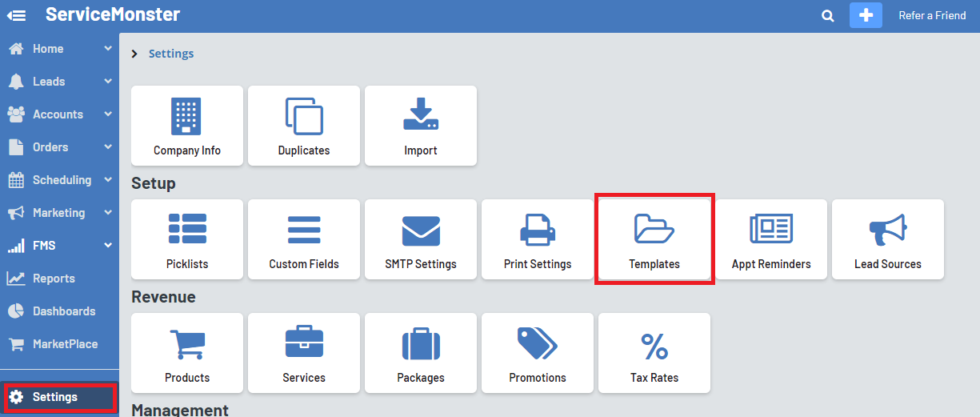Click the blue plus add button
The width and height of the screenshot is (980, 417).
click(866, 15)
